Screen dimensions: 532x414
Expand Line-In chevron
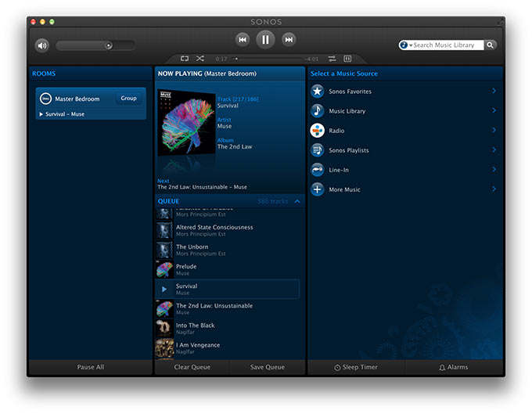click(494, 169)
